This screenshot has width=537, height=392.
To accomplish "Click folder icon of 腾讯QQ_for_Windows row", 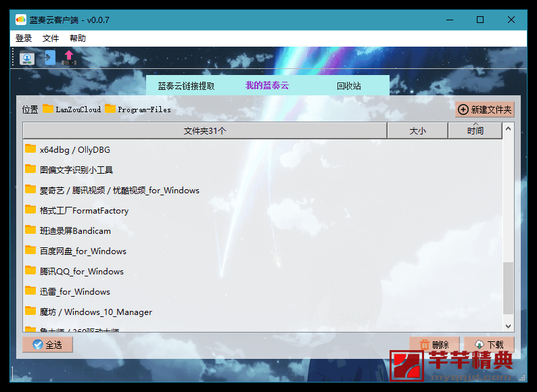I will (30, 270).
